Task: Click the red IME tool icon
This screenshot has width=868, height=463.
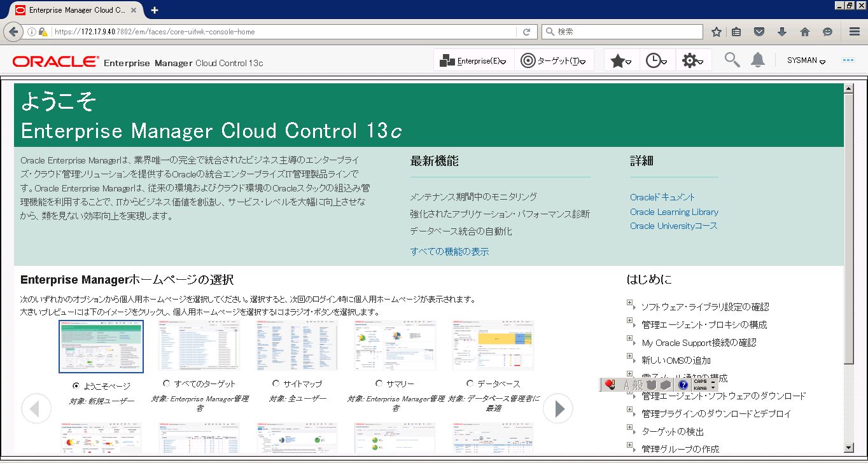Action: (610, 385)
